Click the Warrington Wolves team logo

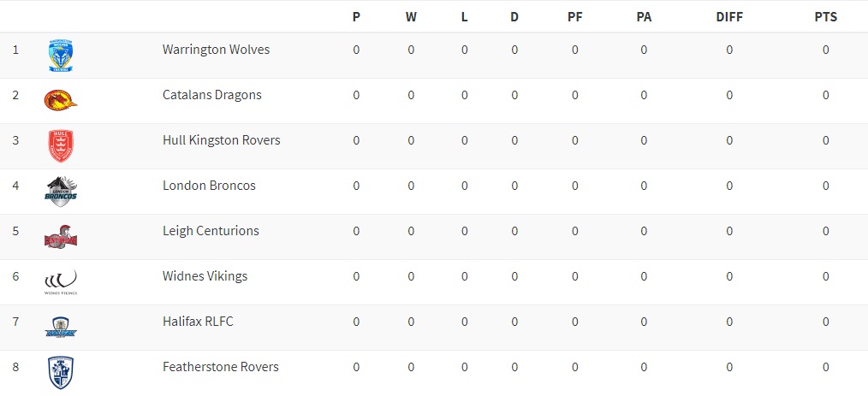tap(61, 56)
